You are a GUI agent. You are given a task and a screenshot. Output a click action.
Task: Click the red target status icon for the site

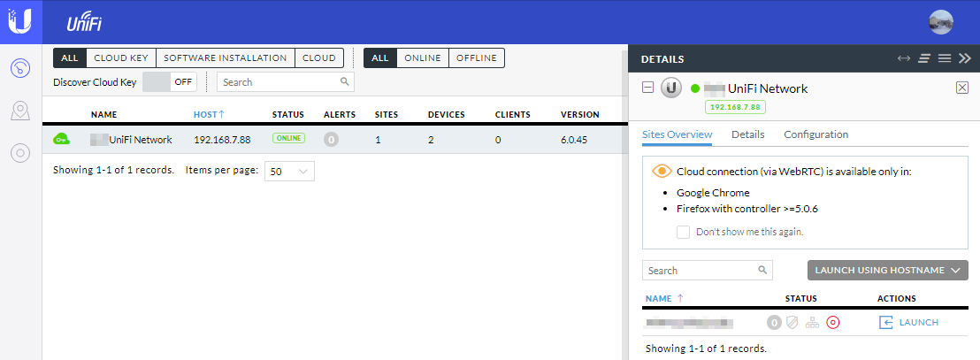[832, 323]
